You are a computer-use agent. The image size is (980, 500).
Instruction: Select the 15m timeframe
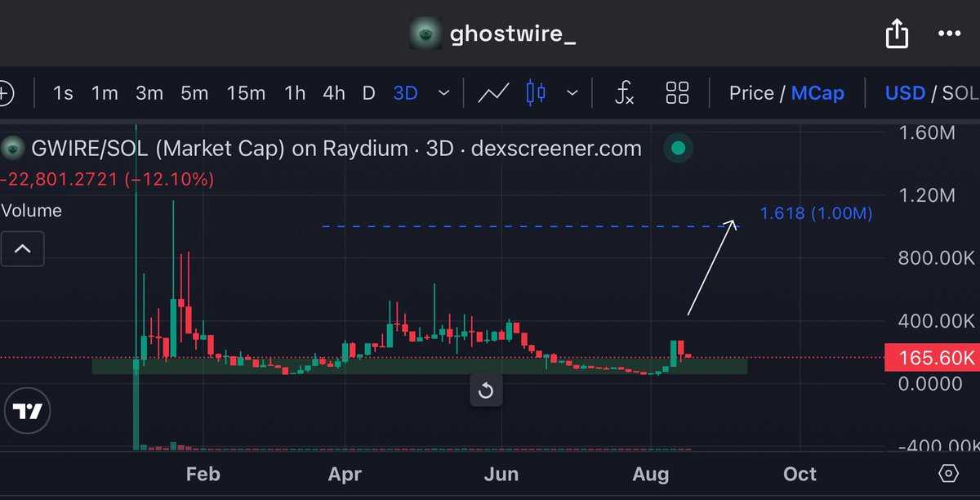[246, 93]
